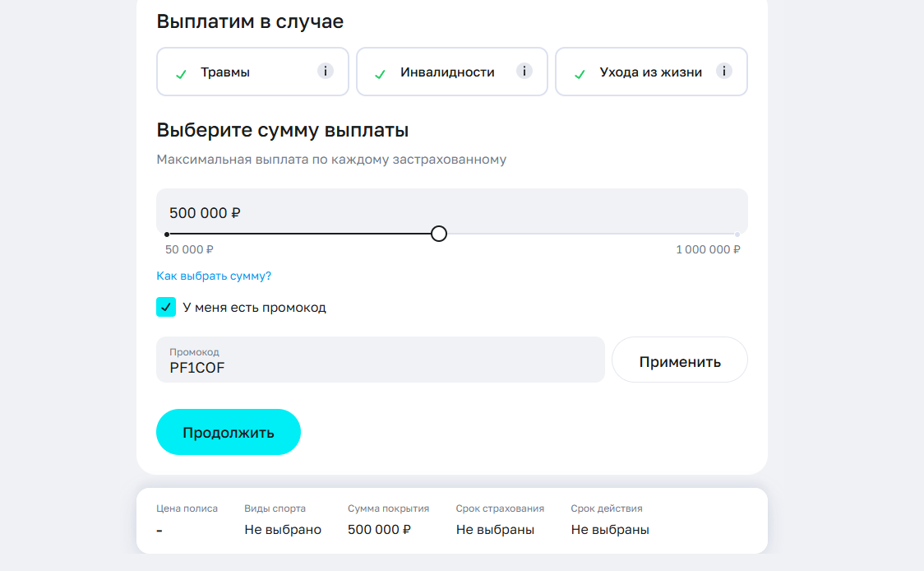924x571 pixels.
Task: Click green checkmark on Инвалидности card
Action: tap(380, 74)
